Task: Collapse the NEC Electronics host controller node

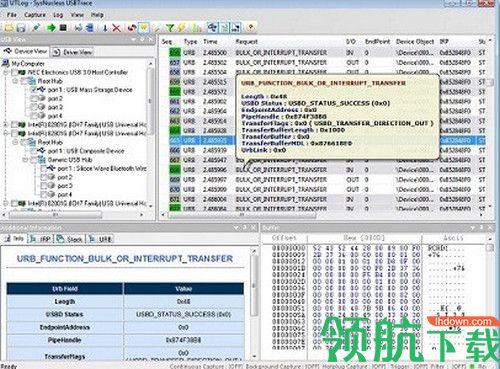Action: point(6,72)
